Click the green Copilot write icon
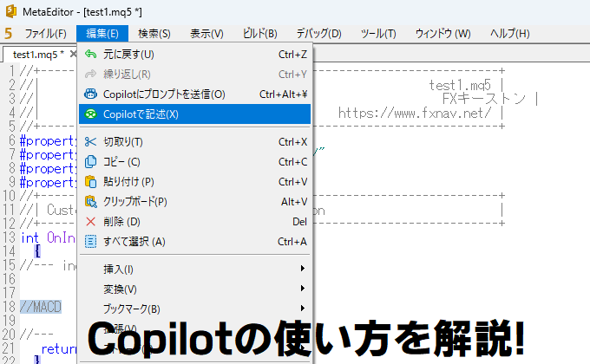Image resolution: width=590 pixels, height=364 pixels. click(x=90, y=114)
